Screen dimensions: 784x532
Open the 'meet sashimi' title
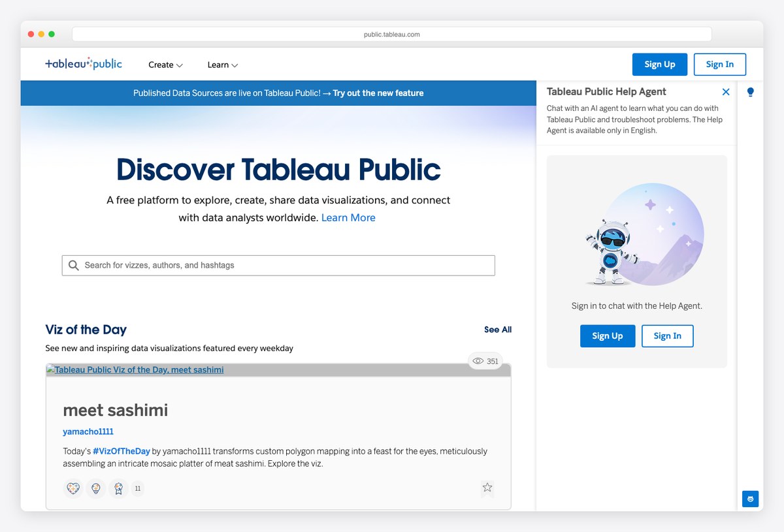pos(115,410)
